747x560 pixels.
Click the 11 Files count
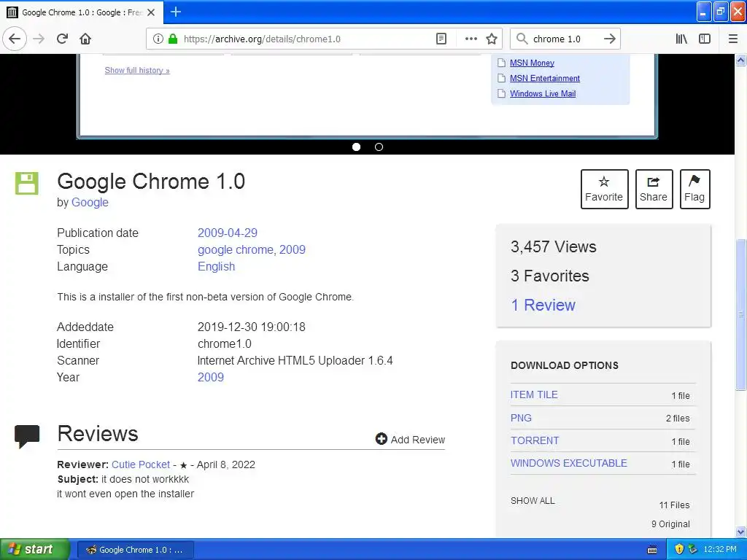674,505
